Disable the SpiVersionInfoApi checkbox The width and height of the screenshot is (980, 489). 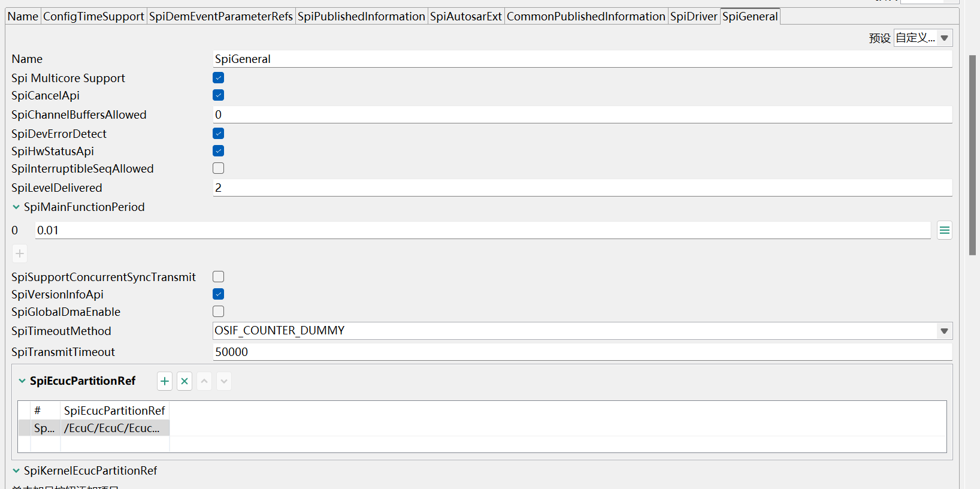click(x=219, y=294)
